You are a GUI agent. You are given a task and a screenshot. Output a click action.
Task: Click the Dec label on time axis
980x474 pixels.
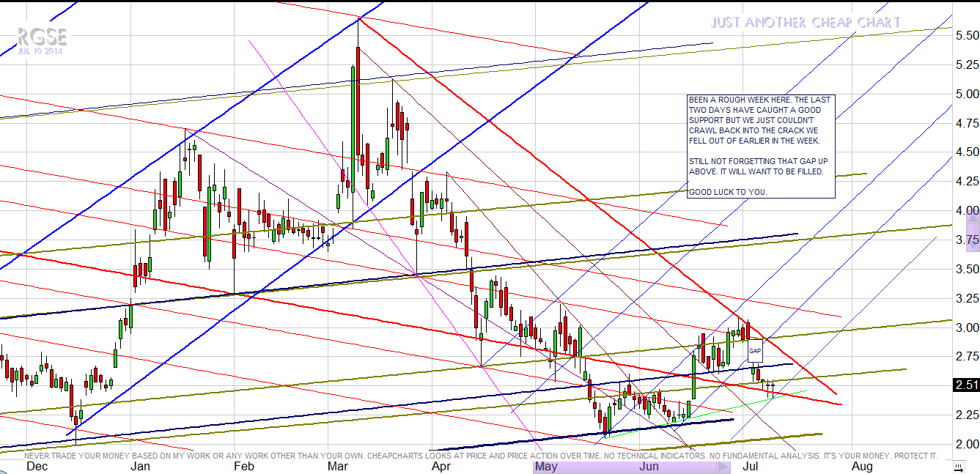tap(37, 466)
